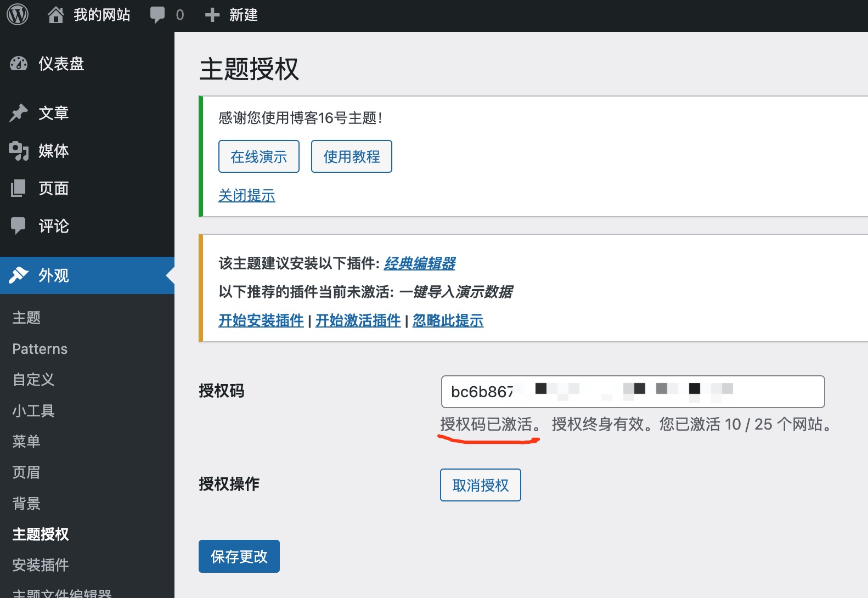
Task: Open 背景 submenu item
Action: pos(26,503)
